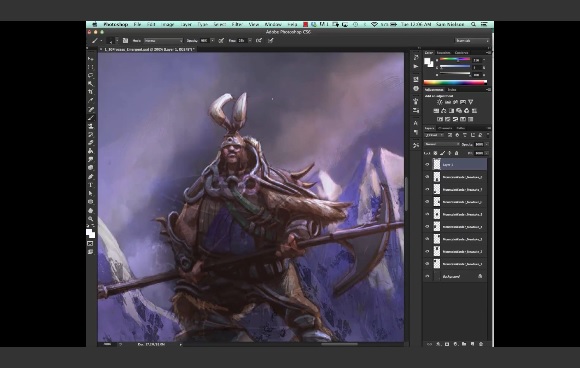
Task: Add a Levels adjustment
Action: click(x=448, y=102)
